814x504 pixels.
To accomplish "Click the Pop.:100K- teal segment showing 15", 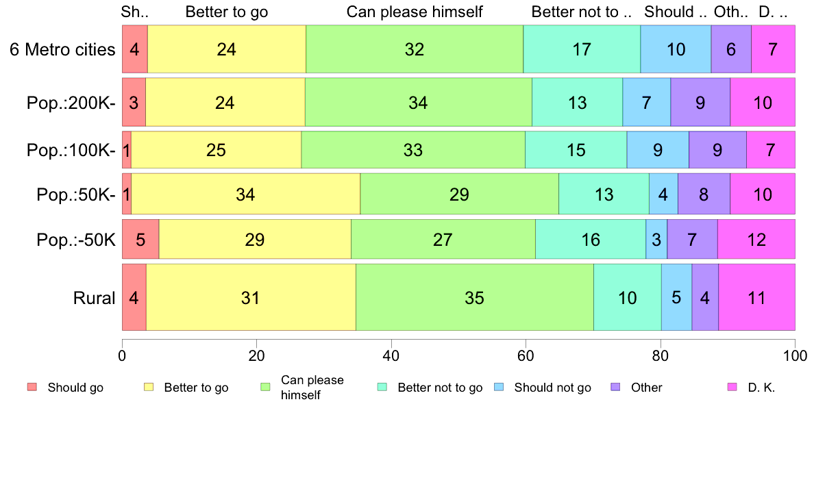I will point(576,149).
